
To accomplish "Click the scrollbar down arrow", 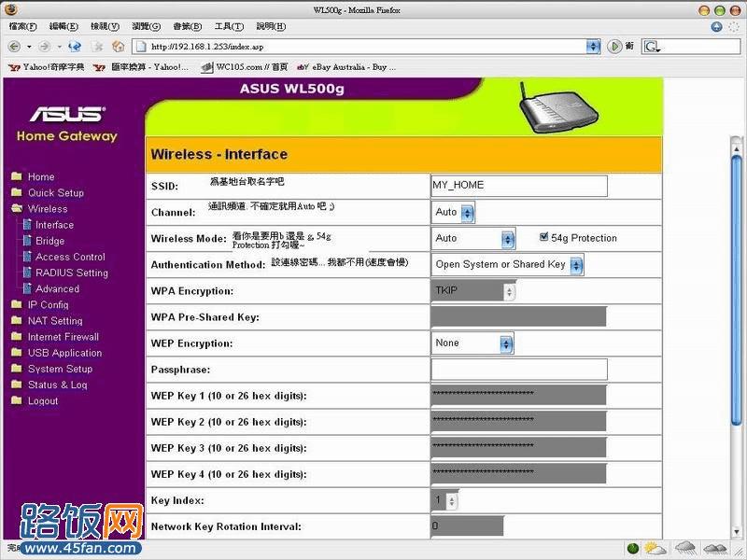I will point(737,531).
